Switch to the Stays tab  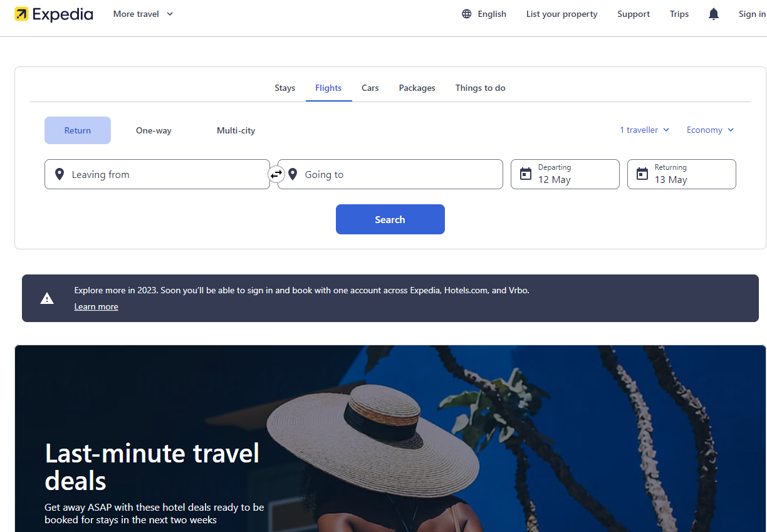pos(284,88)
